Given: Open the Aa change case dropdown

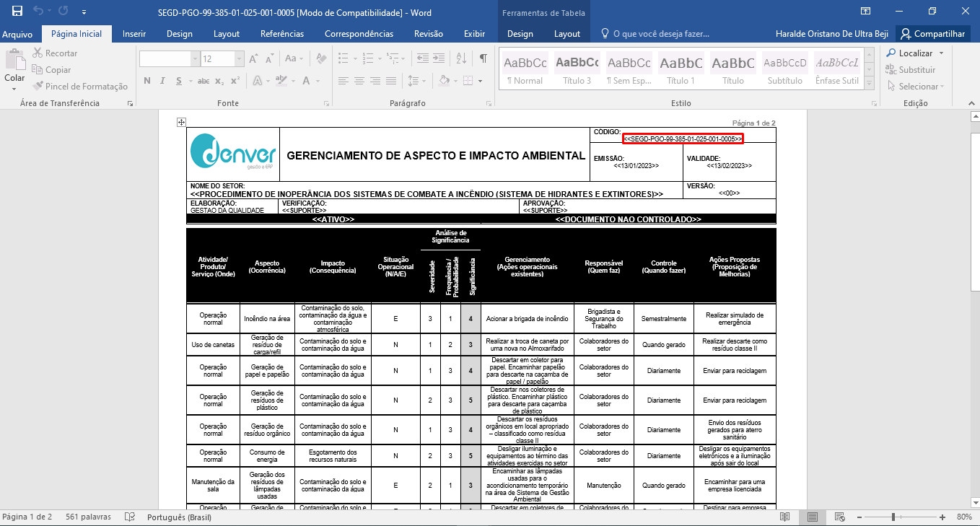Looking at the screenshot, I should click(x=294, y=58).
